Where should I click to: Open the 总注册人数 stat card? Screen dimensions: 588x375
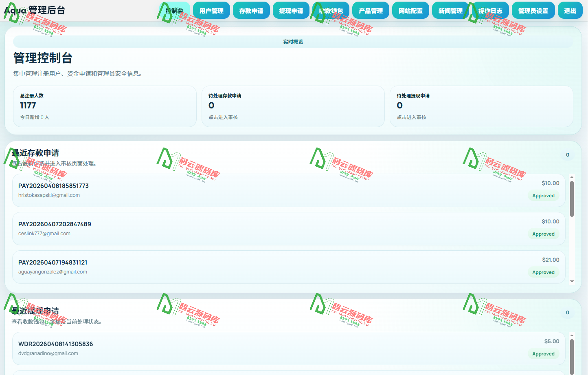click(105, 106)
